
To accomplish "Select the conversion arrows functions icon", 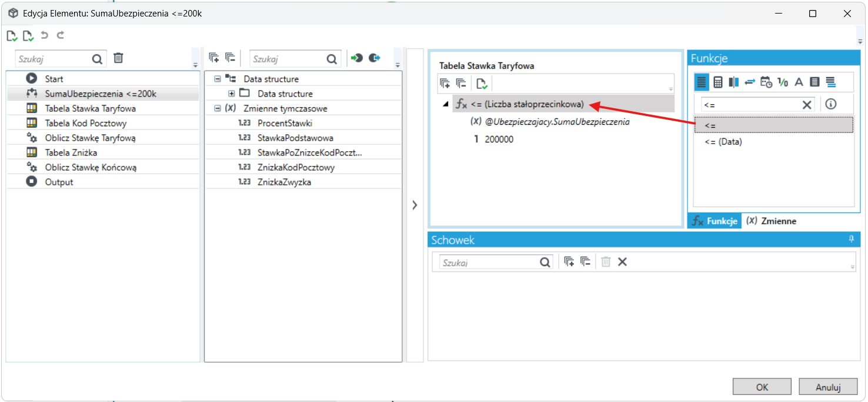I will tap(750, 82).
